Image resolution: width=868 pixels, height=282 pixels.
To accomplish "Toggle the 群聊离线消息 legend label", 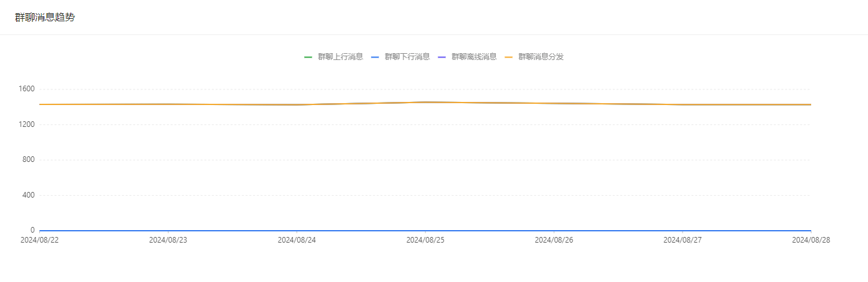I will tap(474, 57).
